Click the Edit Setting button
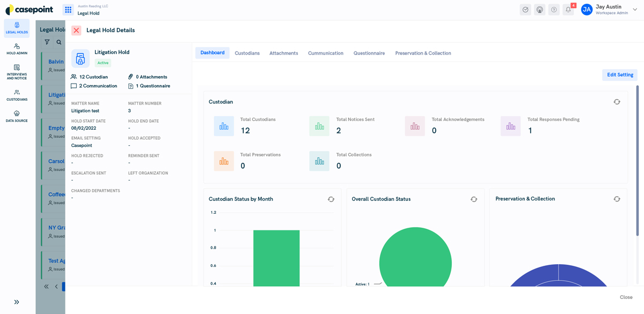Screen dimensions: 644x314 click(x=619, y=74)
